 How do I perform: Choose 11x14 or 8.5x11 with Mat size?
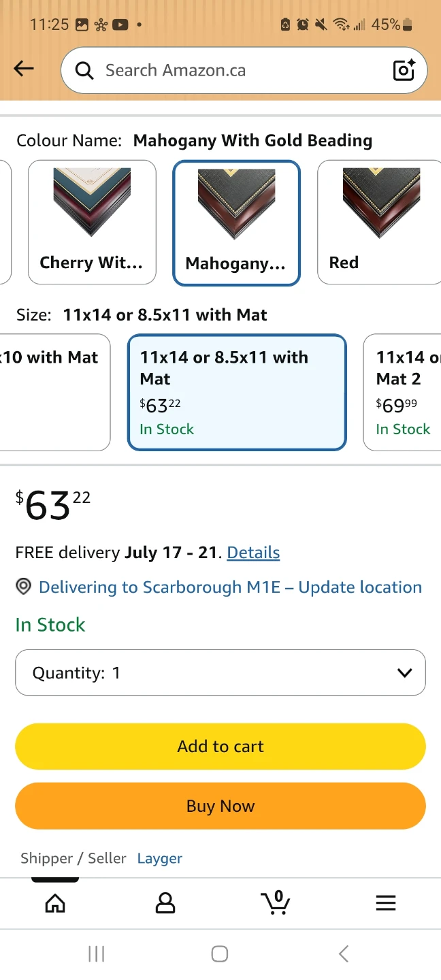tap(238, 392)
